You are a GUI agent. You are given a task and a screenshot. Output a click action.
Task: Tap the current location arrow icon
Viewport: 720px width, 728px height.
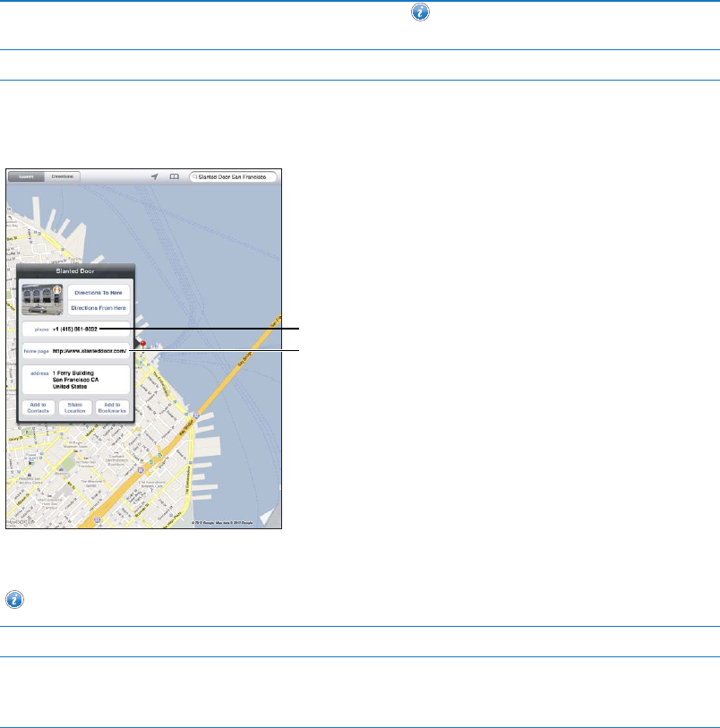[155, 177]
